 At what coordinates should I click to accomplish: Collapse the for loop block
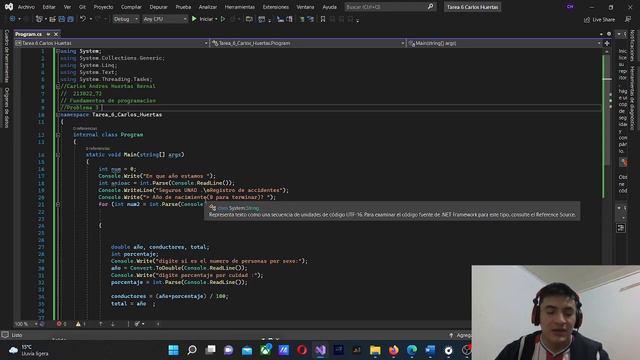click(x=58, y=204)
